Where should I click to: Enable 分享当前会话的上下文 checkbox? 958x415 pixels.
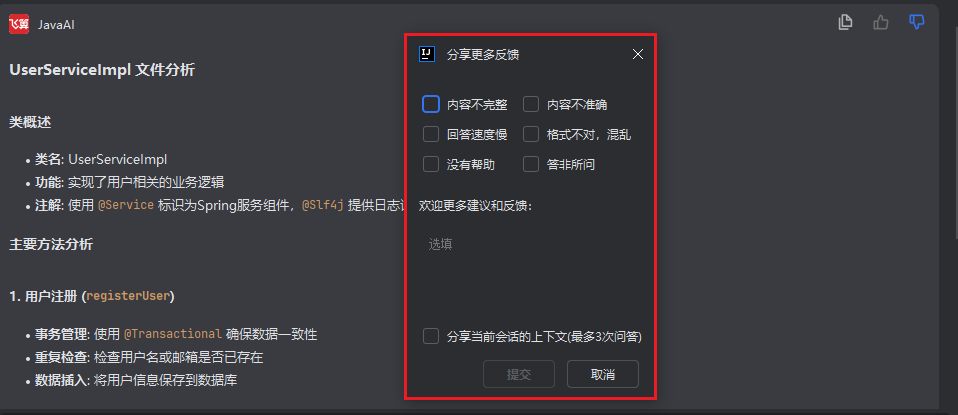[431, 336]
